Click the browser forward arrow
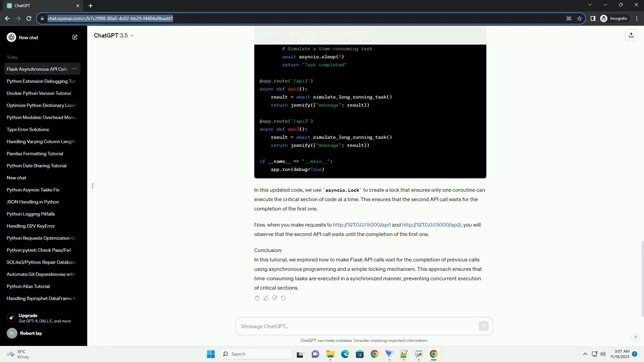This screenshot has height=362, width=644. (18, 19)
